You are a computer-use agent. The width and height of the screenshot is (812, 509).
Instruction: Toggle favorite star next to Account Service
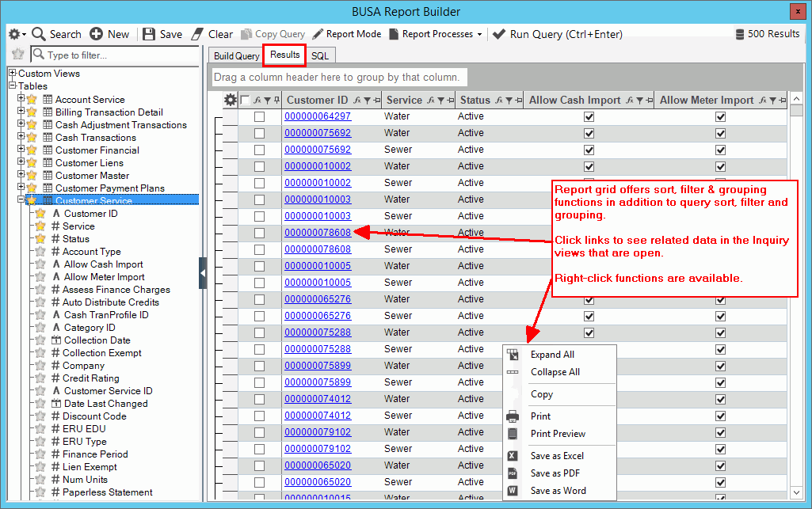tap(32, 100)
